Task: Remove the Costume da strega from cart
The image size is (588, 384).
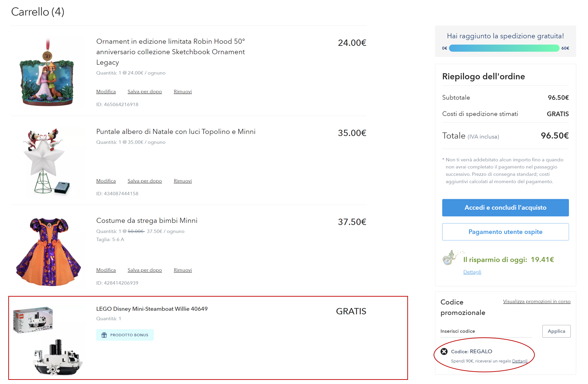Action: click(182, 270)
